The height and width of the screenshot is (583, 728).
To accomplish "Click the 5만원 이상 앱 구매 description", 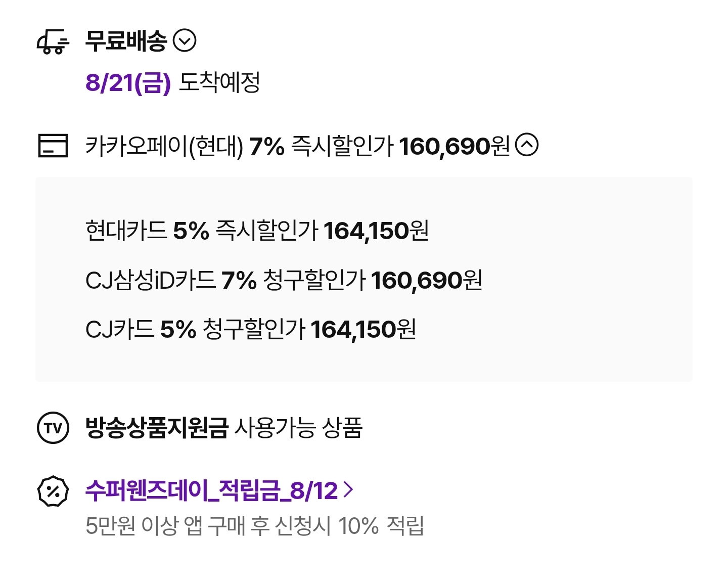I will pyautogui.click(x=255, y=525).
